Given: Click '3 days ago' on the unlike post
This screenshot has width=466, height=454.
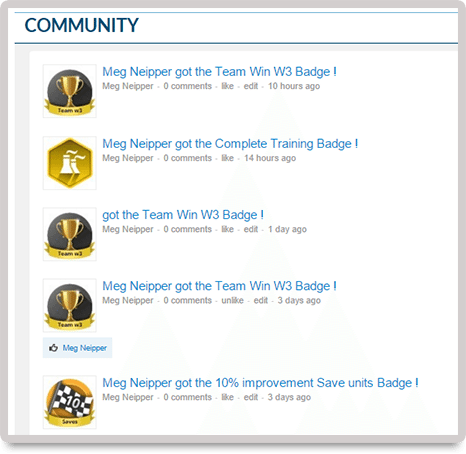Looking at the screenshot, I should (x=299, y=300).
